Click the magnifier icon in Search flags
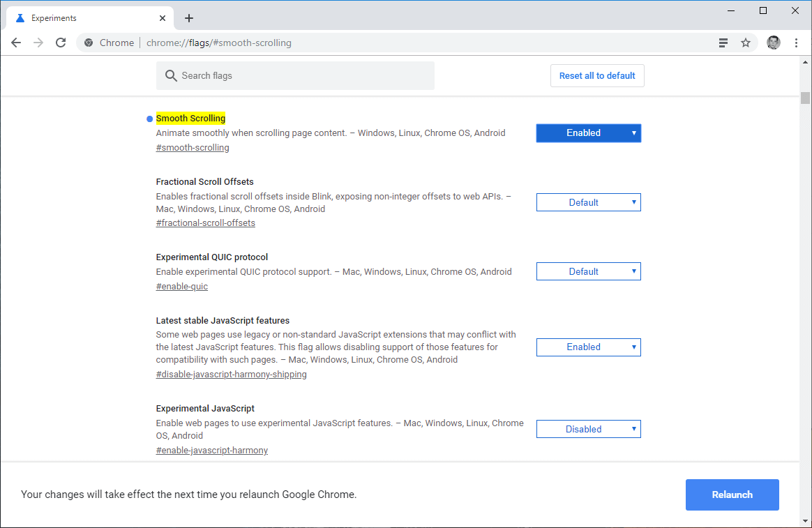812x528 pixels. (170, 75)
